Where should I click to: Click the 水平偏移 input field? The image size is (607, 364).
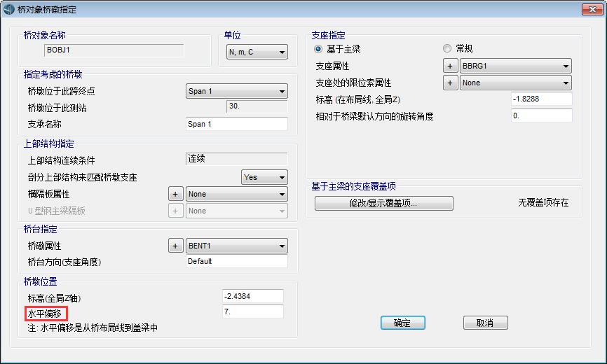(x=252, y=311)
